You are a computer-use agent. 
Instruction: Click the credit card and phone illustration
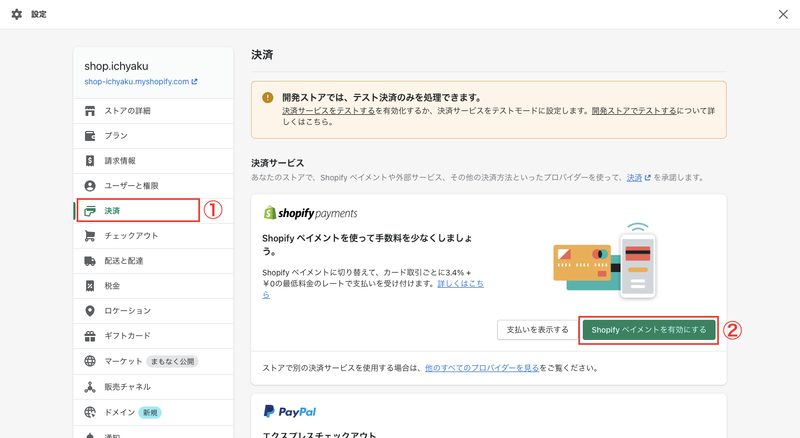(605, 261)
